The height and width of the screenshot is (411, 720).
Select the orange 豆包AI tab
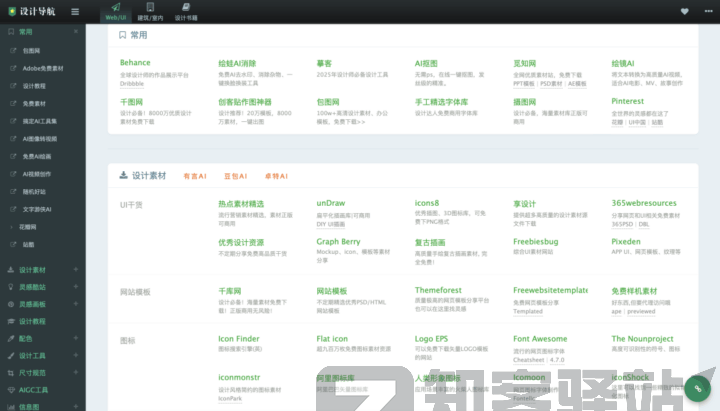point(236,176)
